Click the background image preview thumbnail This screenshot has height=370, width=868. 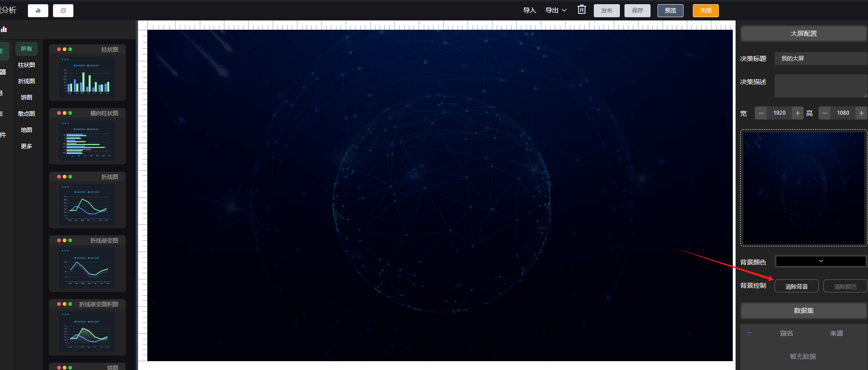pyautogui.click(x=803, y=188)
